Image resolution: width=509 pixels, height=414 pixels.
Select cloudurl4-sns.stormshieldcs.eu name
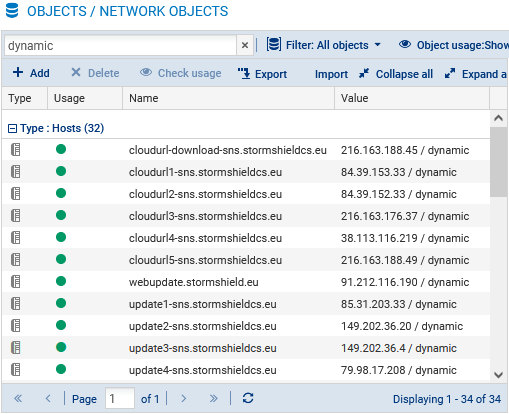pos(205,238)
